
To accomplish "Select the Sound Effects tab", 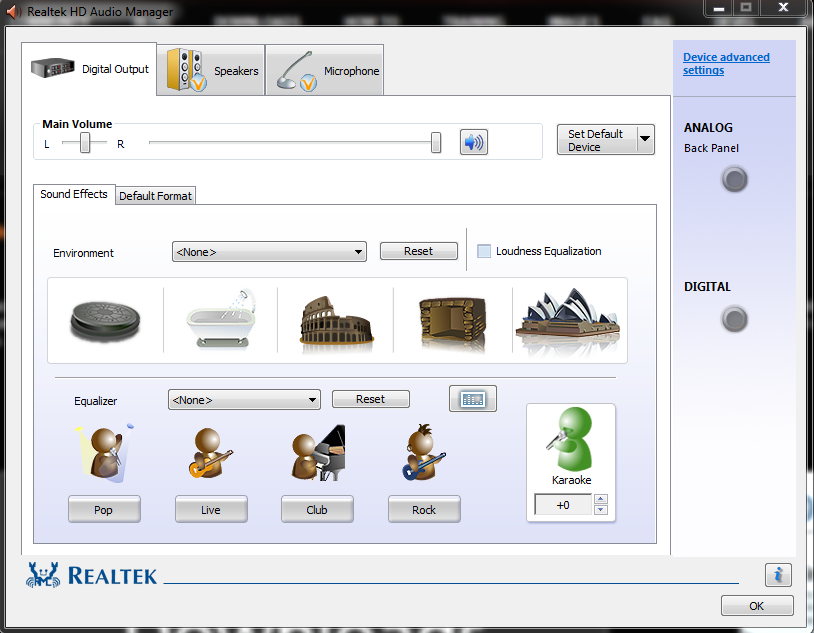I will (74, 194).
